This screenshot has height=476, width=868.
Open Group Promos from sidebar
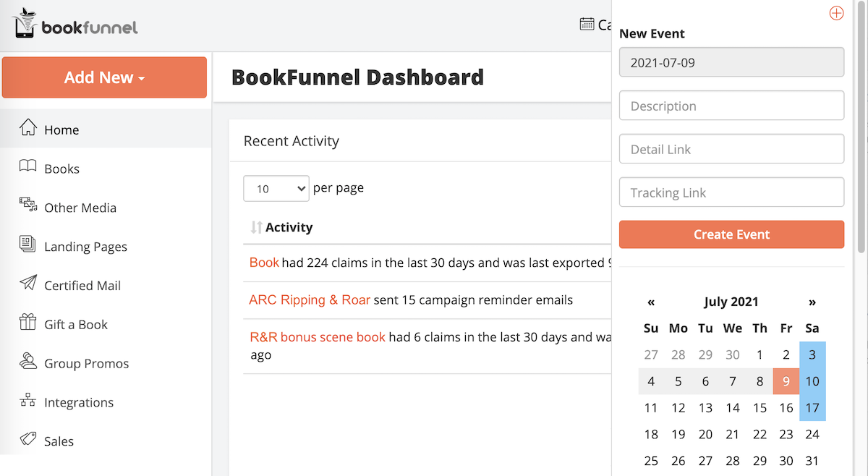[x=27, y=362]
